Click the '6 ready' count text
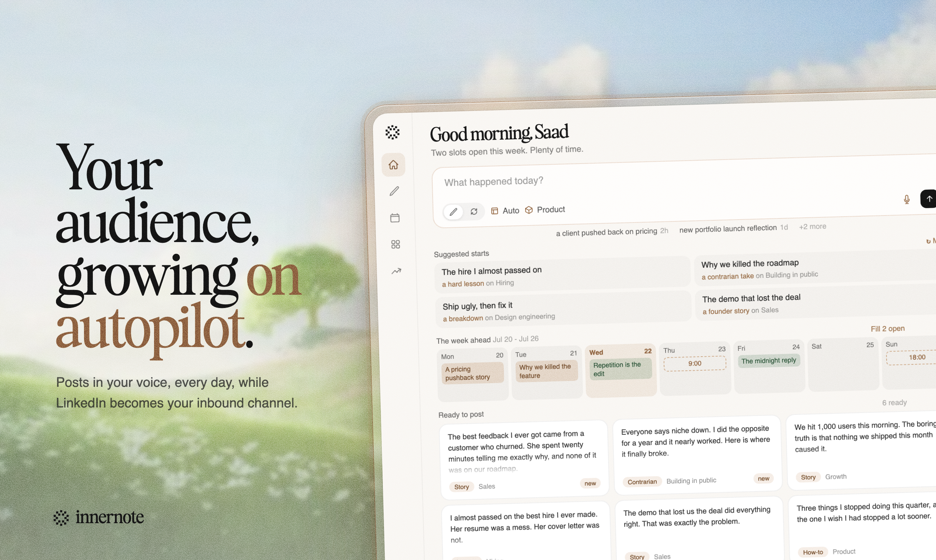Screen dimensions: 936x560 (894, 403)
